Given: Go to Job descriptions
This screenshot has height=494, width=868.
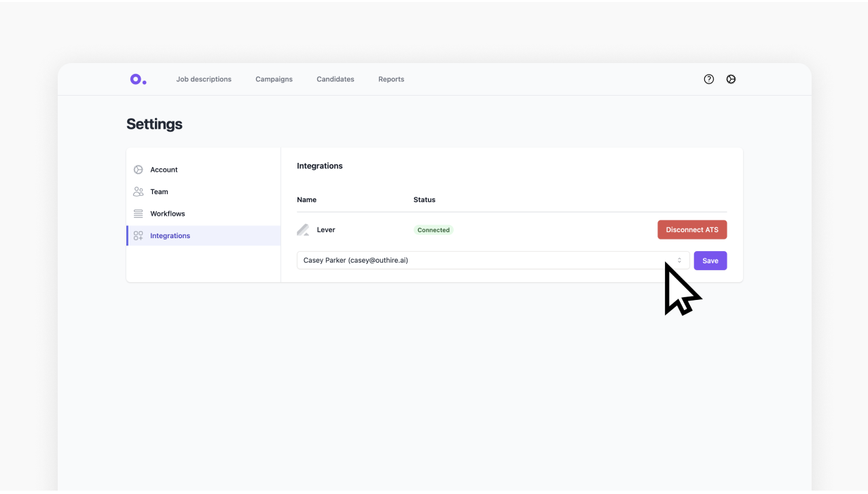Looking at the screenshot, I should pos(204,79).
